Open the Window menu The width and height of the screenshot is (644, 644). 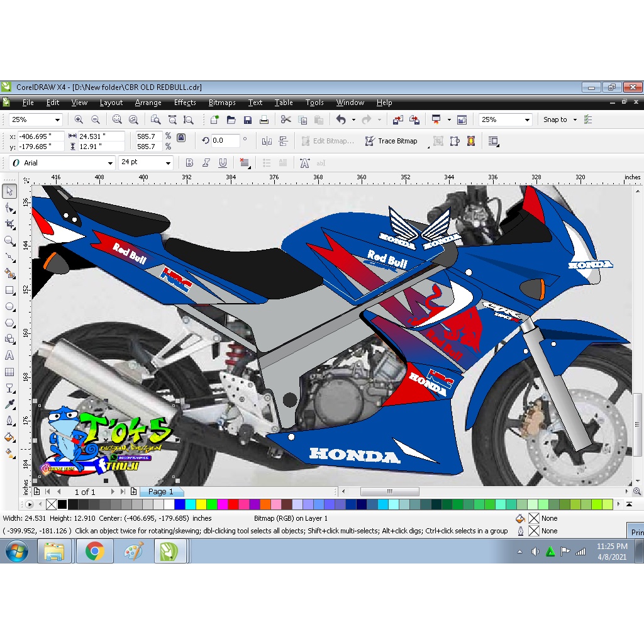[x=350, y=103]
